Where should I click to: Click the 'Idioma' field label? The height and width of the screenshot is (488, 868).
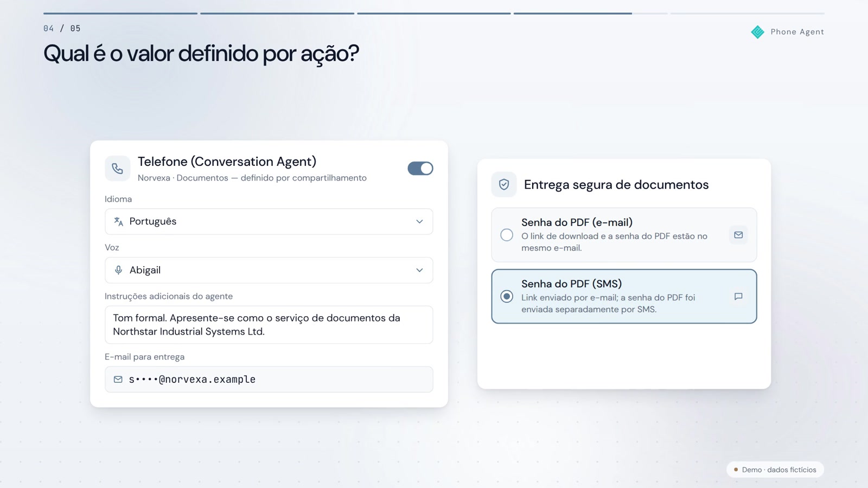(118, 199)
